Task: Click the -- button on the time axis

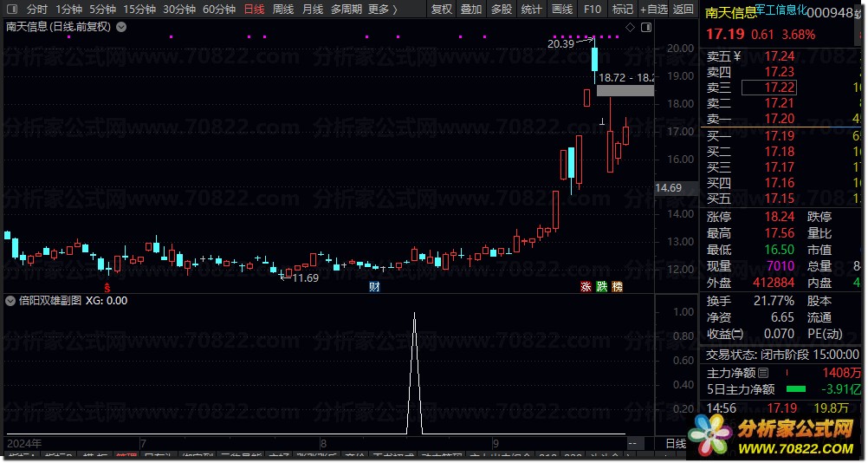Action: (632, 444)
